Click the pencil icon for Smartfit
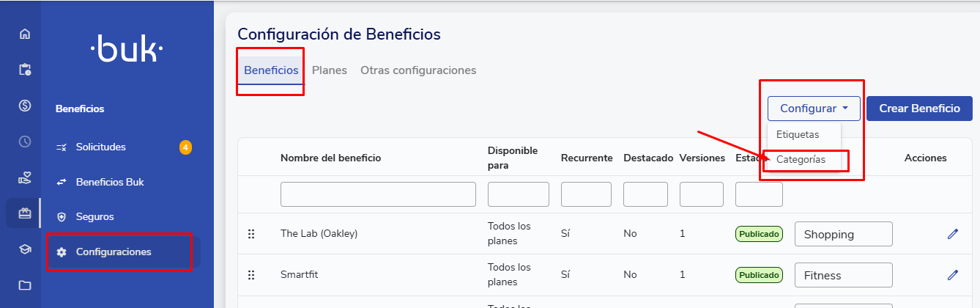 952,275
